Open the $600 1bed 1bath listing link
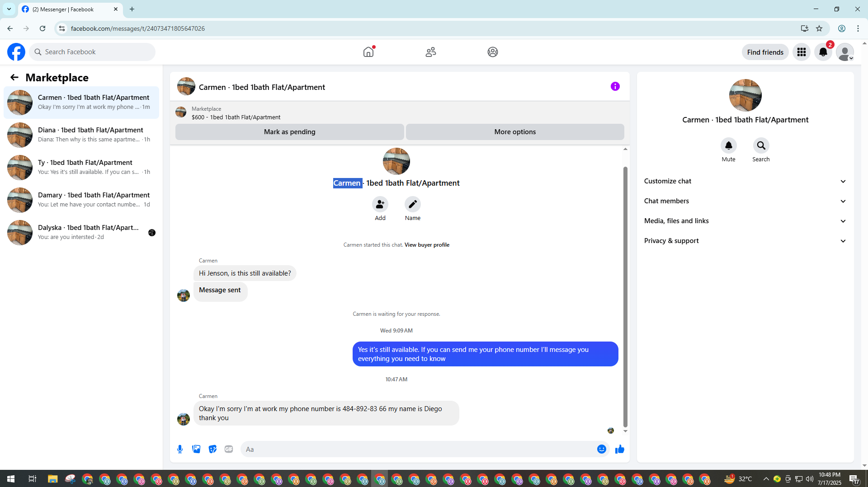 pyautogui.click(x=236, y=117)
